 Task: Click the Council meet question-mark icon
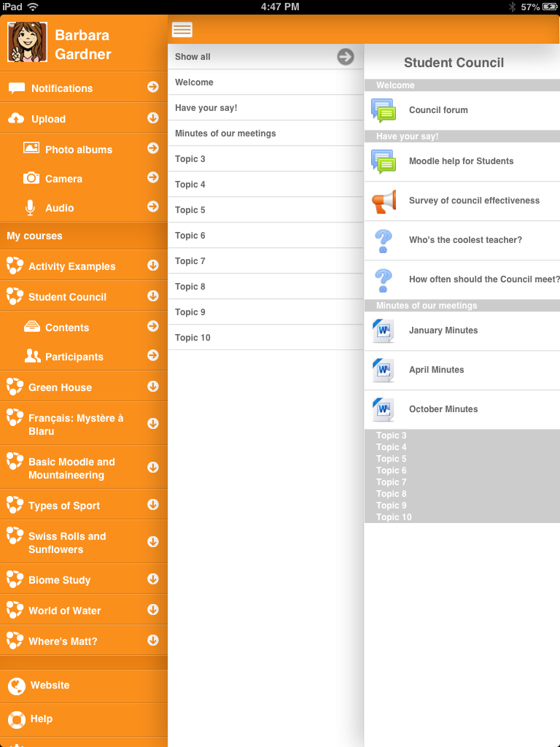click(x=384, y=281)
